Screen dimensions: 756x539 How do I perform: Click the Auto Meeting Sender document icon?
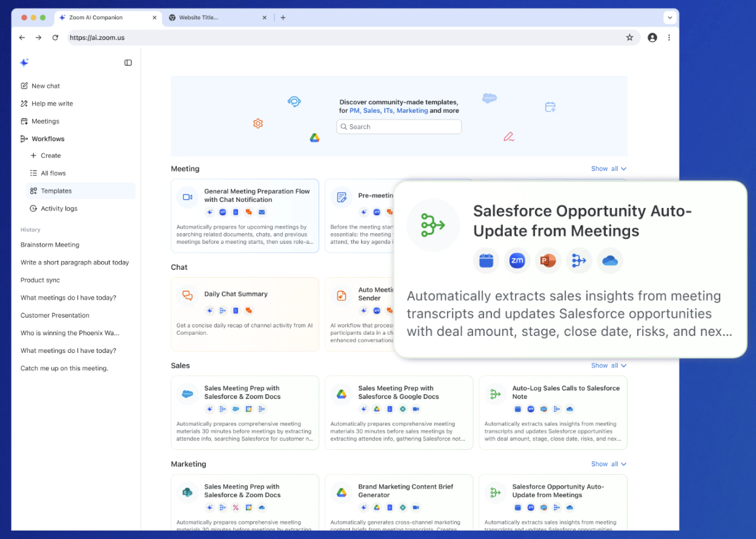tap(342, 295)
